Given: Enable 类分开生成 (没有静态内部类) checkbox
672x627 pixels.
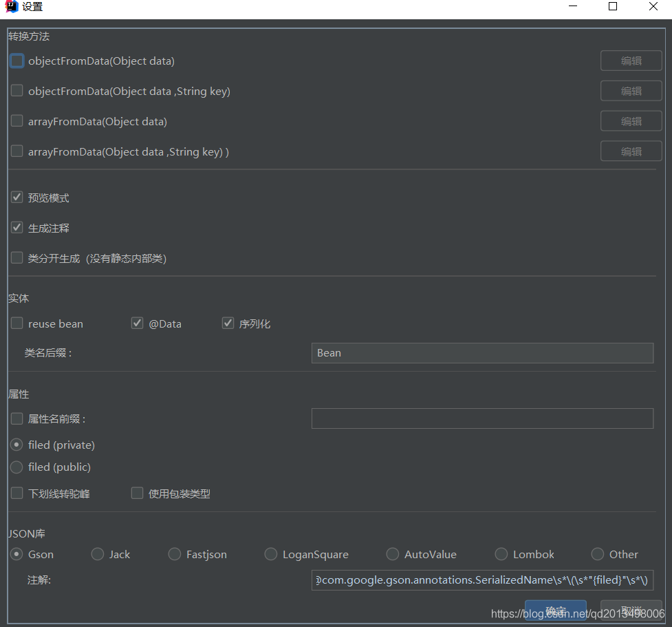Looking at the screenshot, I should click(x=17, y=257).
